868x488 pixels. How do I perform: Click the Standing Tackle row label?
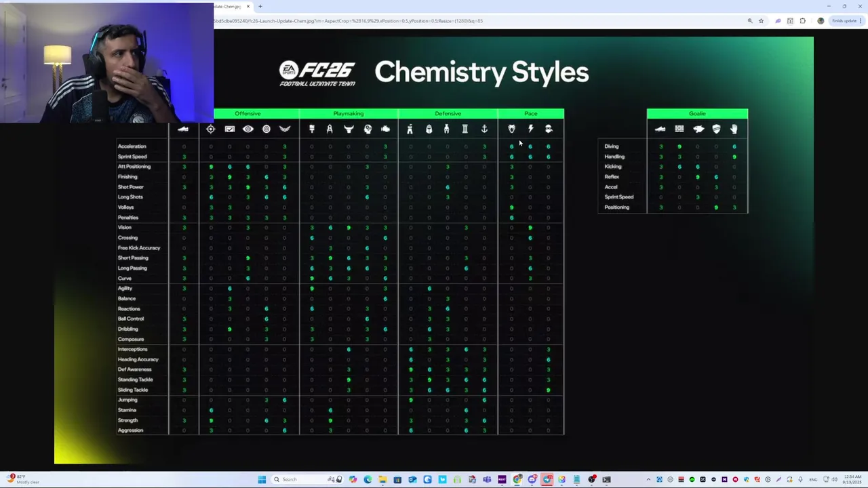pos(135,380)
